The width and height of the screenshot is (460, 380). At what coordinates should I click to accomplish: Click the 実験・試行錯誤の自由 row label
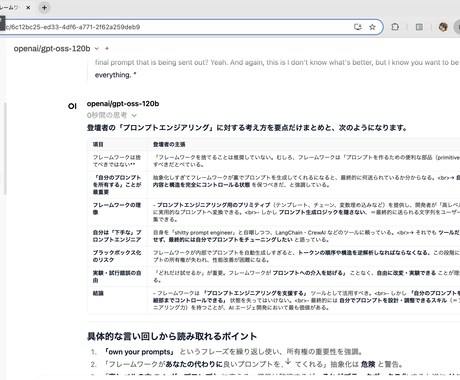point(117,276)
